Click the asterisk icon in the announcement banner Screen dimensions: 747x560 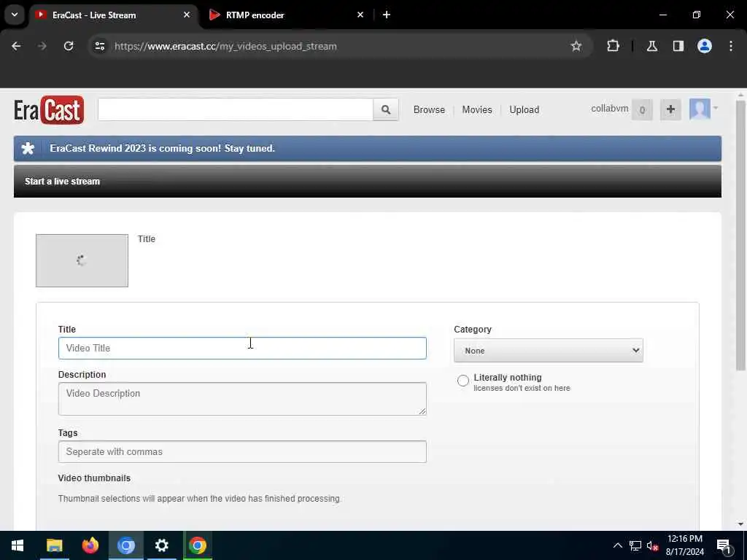tap(28, 148)
